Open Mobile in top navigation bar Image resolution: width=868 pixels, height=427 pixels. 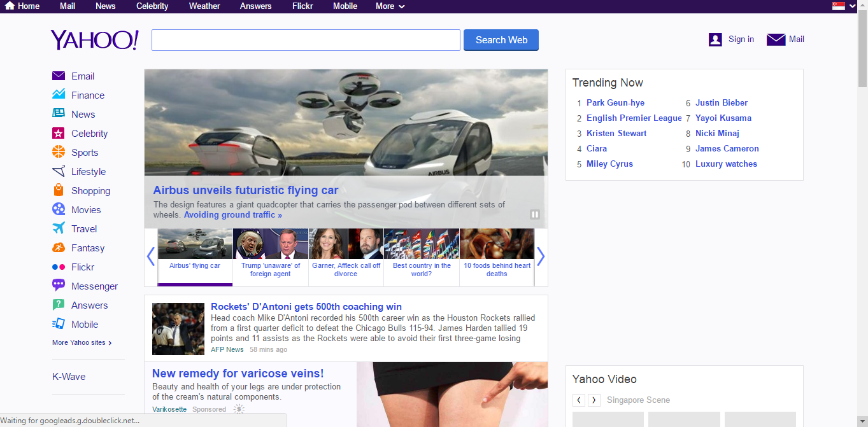pyautogui.click(x=345, y=6)
